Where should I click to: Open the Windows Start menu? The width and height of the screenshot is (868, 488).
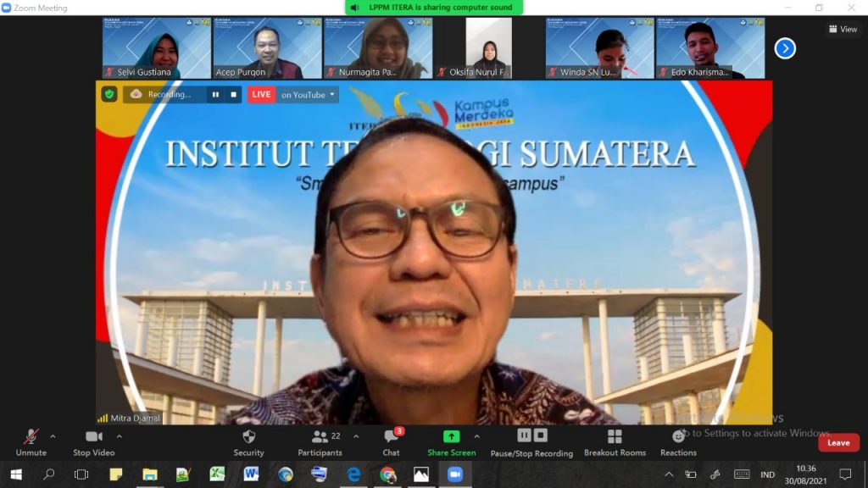pos(16,474)
